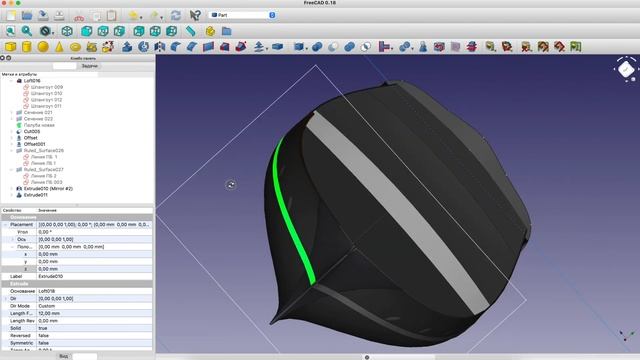Open the Create Primitives tool icon
Viewport: 640px width, 360px height.
pos(91,47)
